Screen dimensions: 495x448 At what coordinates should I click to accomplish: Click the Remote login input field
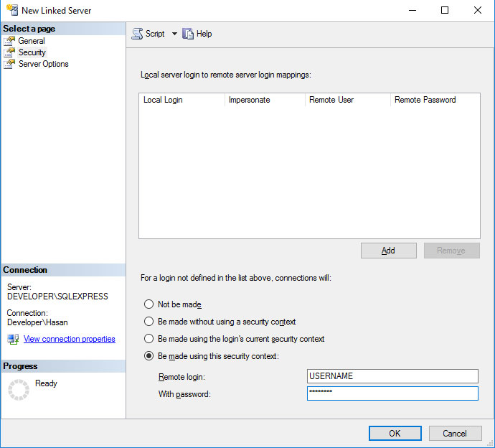pos(392,376)
